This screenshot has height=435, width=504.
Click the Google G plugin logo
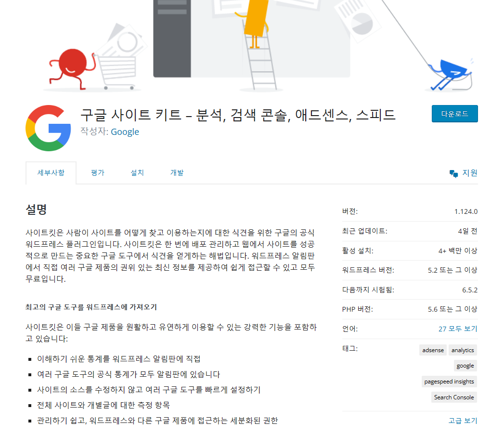(x=48, y=128)
